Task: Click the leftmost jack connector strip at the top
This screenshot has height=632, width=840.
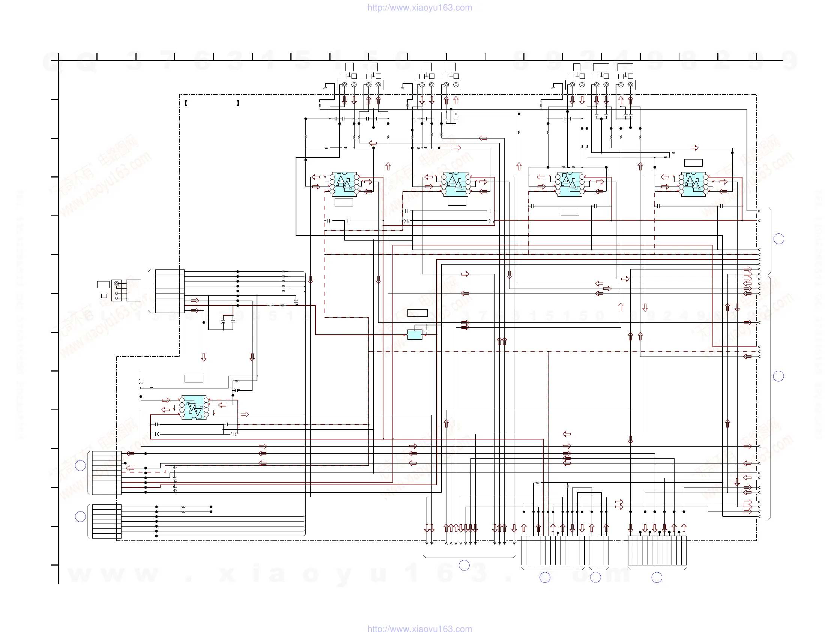Action: tap(361, 85)
